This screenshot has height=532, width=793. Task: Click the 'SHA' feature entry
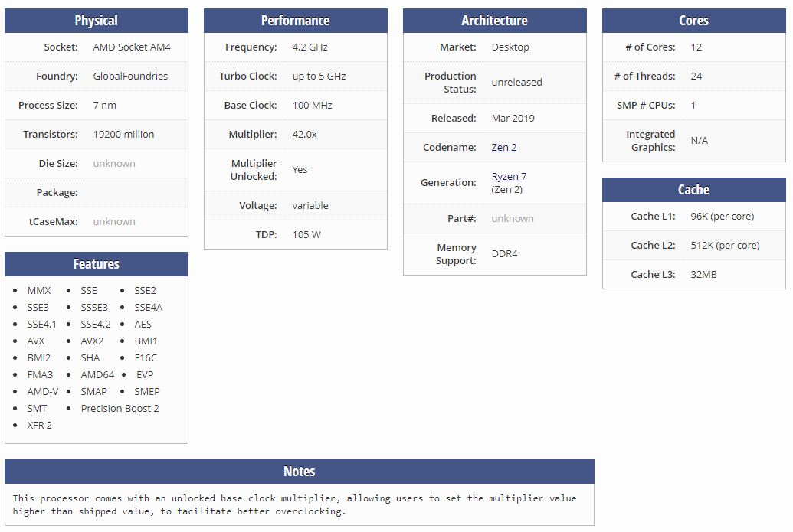(x=90, y=357)
